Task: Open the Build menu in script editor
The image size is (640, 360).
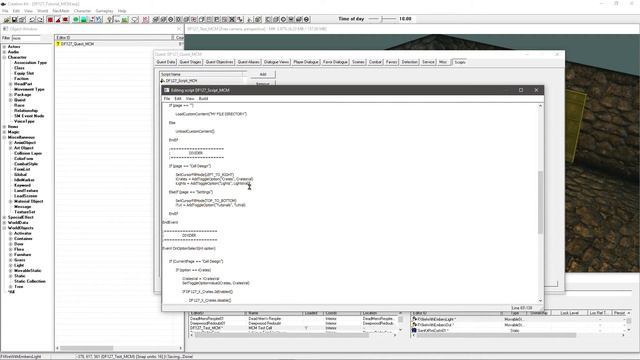Action: (x=203, y=99)
